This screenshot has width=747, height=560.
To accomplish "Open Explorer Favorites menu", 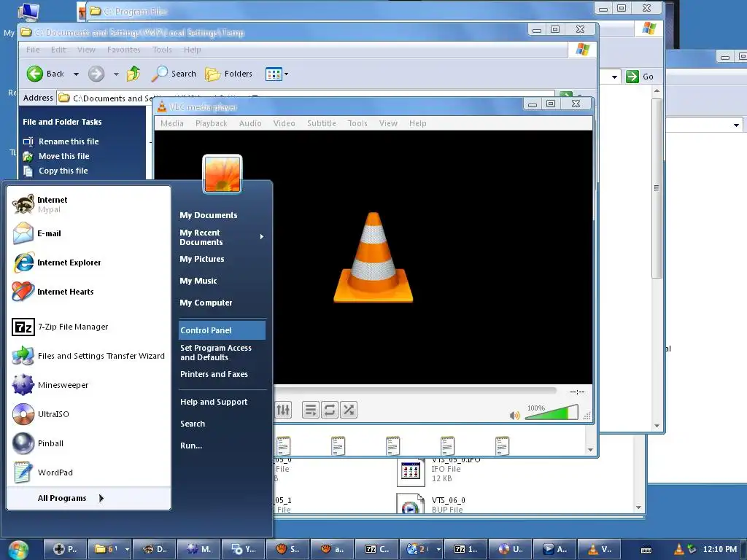I will 124,50.
